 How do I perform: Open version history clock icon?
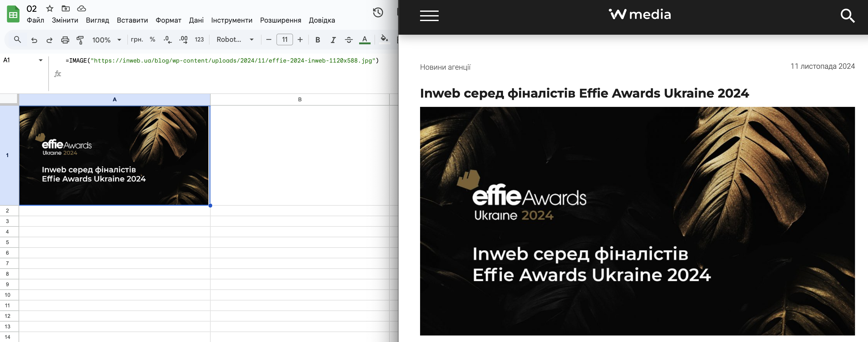tap(378, 13)
